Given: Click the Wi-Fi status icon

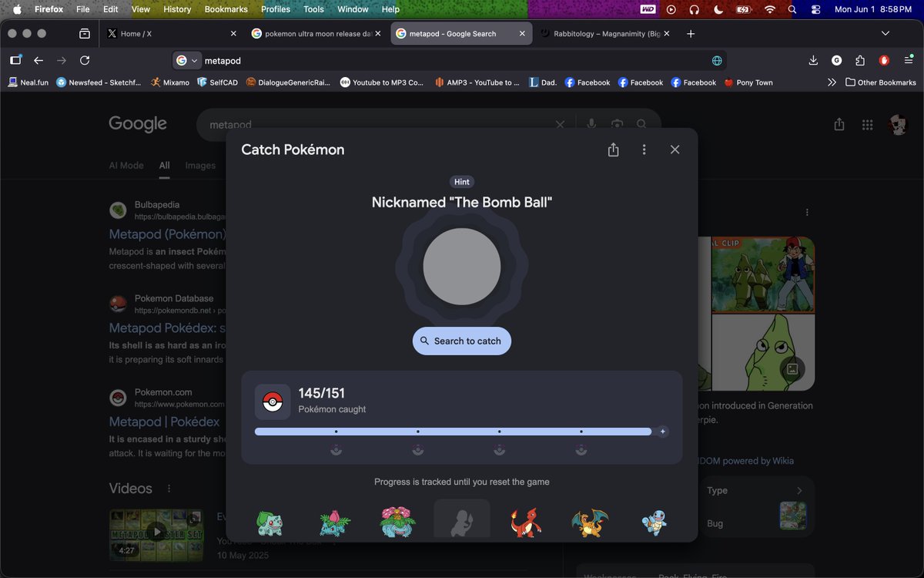Looking at the screenshot, I should pyautogui.click(x=769, y=9).
